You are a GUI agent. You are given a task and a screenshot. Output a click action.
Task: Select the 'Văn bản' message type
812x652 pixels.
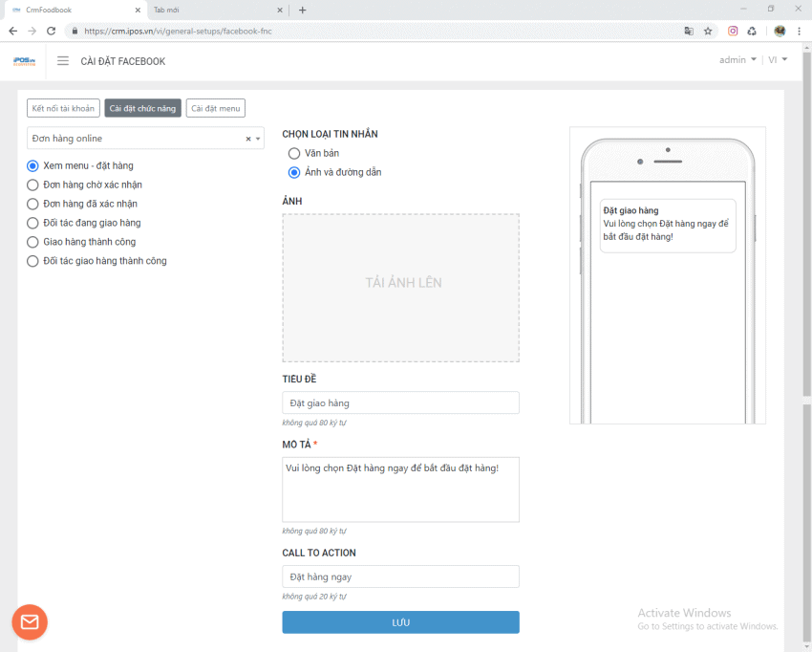click(x=294, y=153)
